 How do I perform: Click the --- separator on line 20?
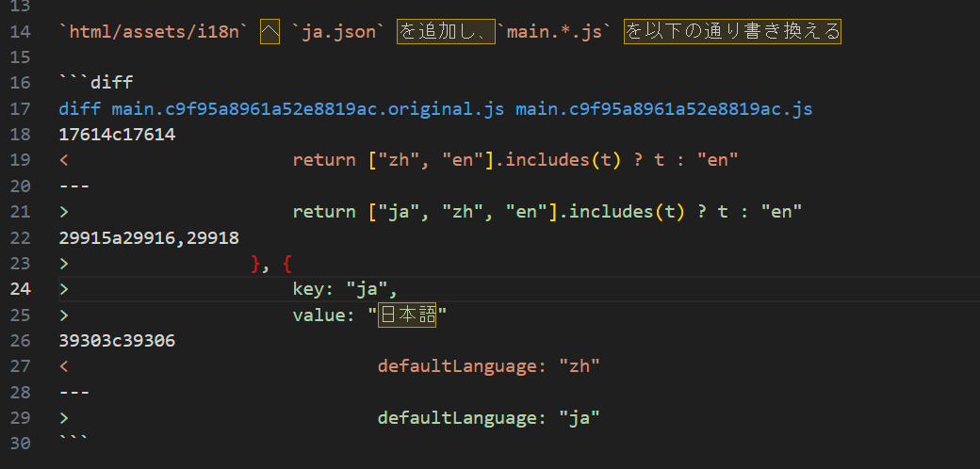pos(74,186)
